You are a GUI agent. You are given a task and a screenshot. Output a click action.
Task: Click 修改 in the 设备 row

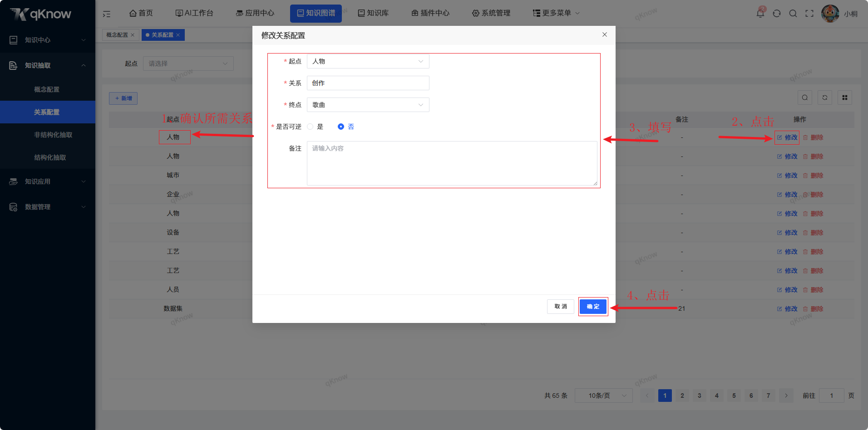[x=787, y=233]
